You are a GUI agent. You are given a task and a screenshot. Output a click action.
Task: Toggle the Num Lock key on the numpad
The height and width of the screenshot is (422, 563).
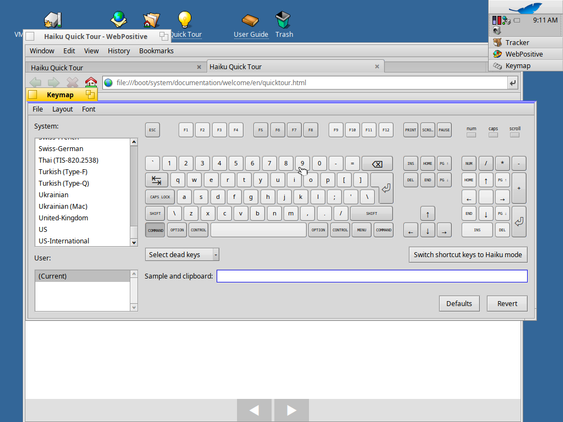pos(469,163)
